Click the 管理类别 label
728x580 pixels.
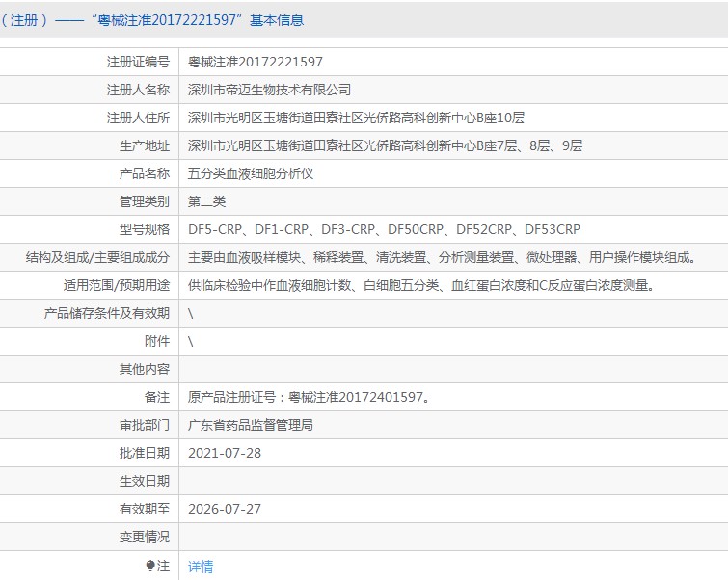click(x=145, y=201)
